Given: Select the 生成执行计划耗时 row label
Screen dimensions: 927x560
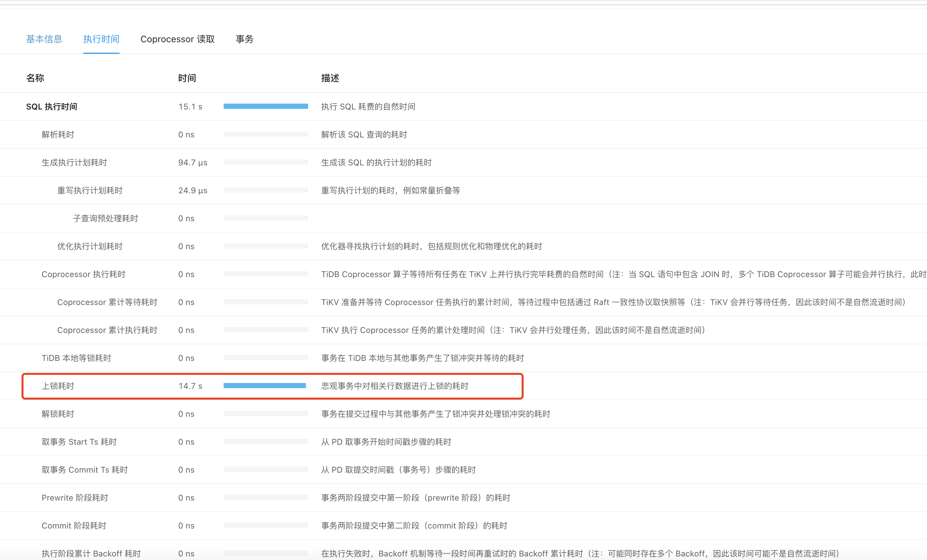Looking at the screenshot, I should click(74, 162).
